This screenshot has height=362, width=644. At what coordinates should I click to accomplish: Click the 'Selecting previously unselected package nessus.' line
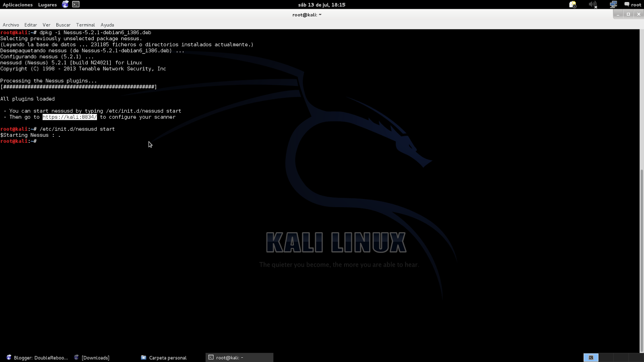(x=71, y=39)
